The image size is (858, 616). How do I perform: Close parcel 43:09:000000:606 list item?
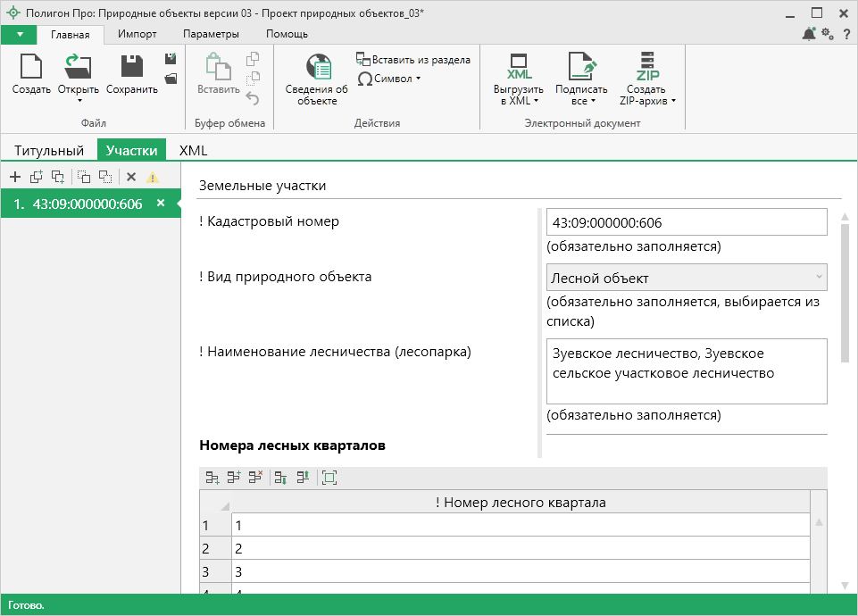pos(161,204)
